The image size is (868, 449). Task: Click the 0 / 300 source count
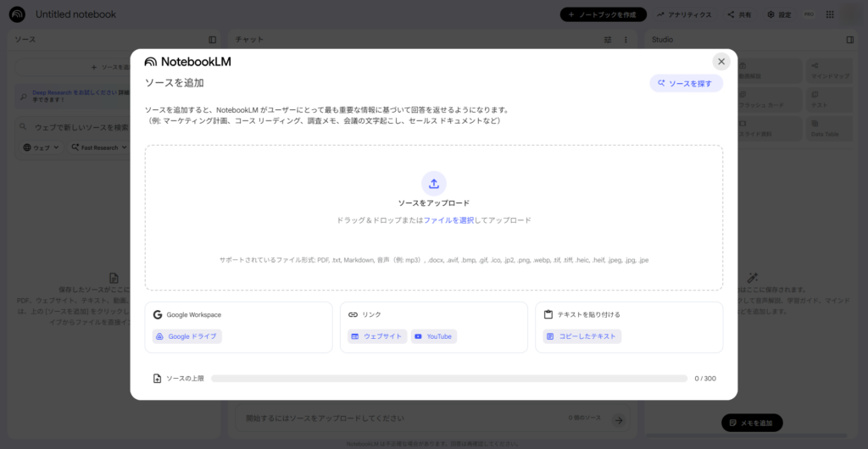coord(705,379)
